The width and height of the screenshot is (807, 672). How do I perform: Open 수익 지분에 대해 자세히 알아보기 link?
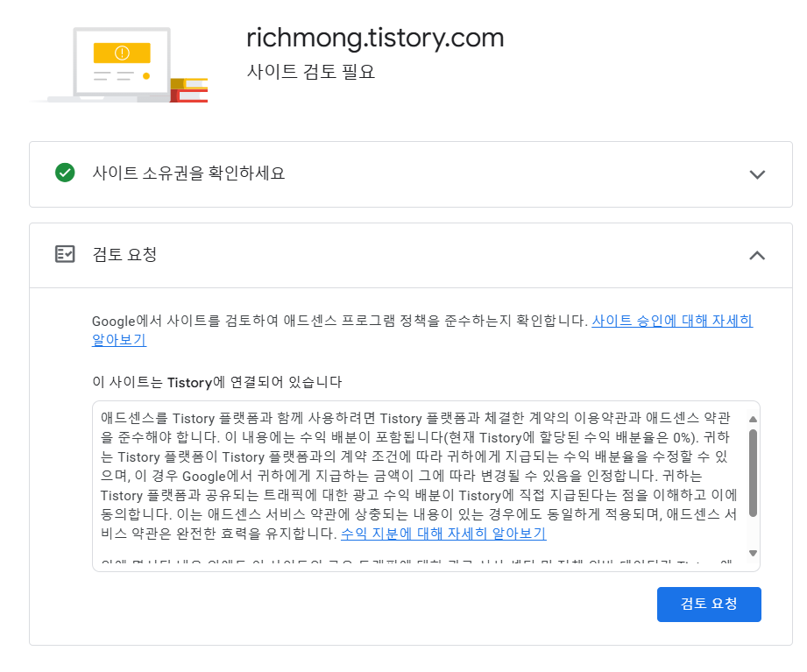(443, 534)
